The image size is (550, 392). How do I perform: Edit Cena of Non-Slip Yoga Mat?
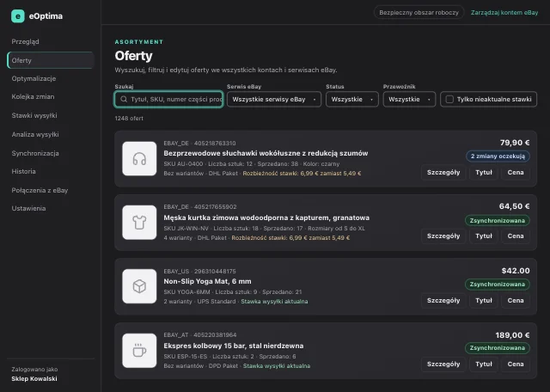click(516, 300)
